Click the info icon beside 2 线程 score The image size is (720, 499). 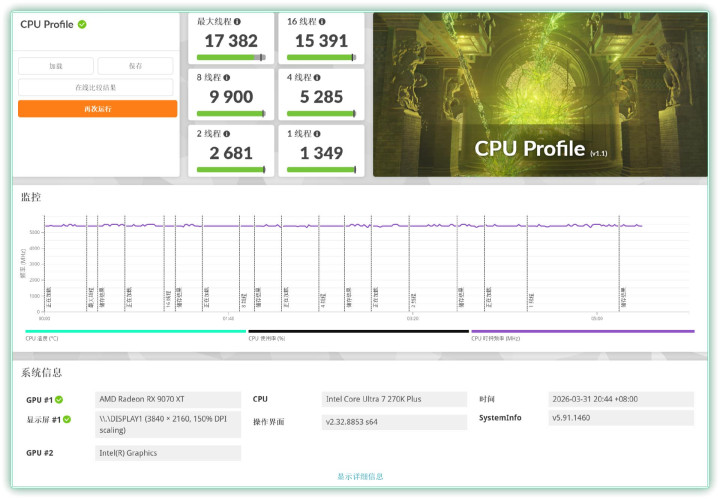240,132
